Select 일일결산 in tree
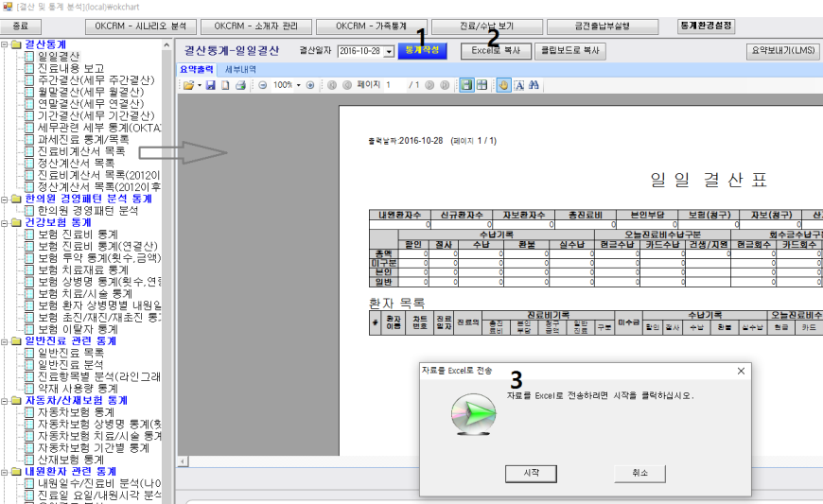Viewport: 823px width, 504px height. tap(59, 56)
